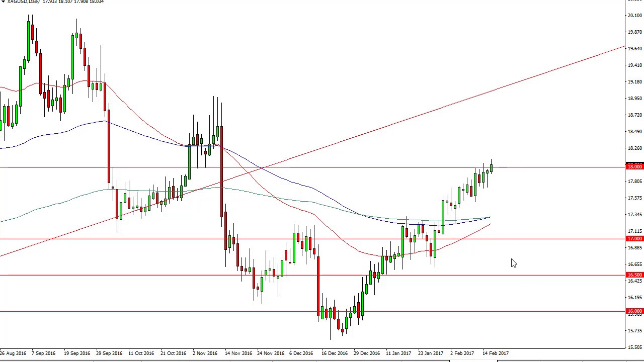Click the 19.870 price scale value
644x362 pixels.
[x=634, y=32]
